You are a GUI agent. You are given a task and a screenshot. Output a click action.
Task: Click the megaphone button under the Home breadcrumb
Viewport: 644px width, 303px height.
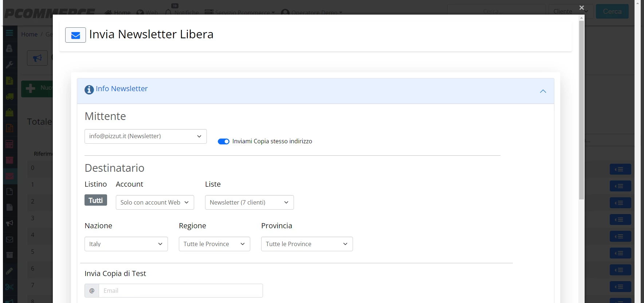(x=37, y=58)
